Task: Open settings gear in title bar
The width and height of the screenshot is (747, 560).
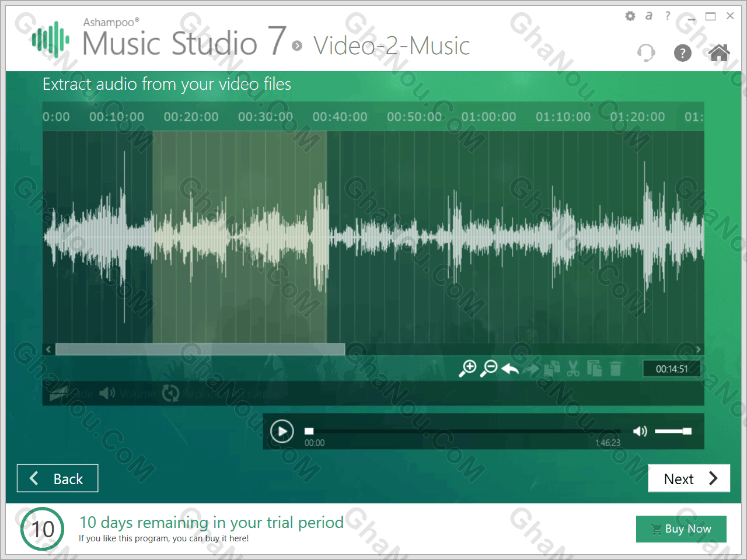Action: click(630, 16)
